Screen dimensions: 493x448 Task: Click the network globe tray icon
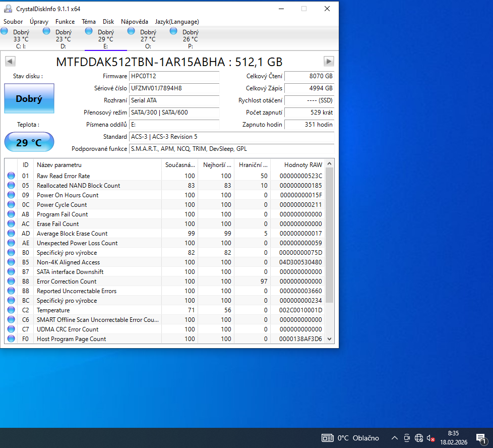pos(419,438)
